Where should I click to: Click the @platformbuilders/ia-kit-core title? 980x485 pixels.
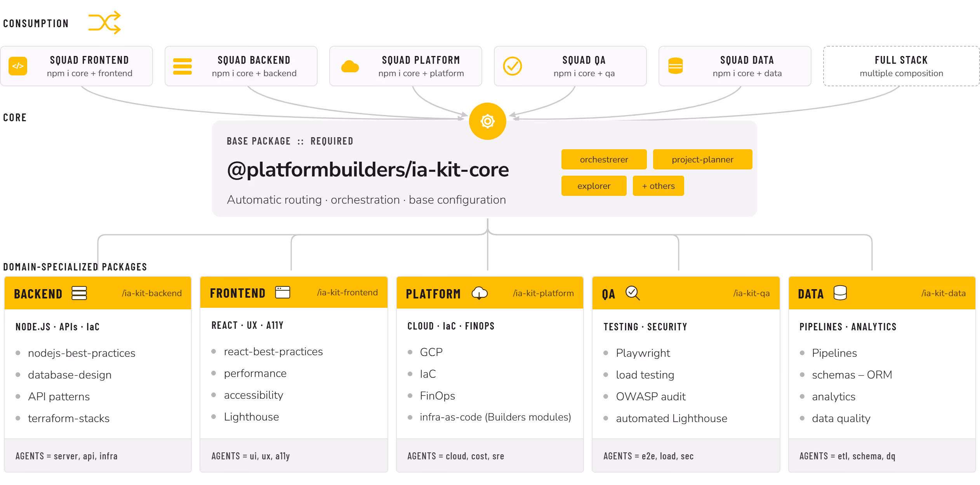coord(368,170)
